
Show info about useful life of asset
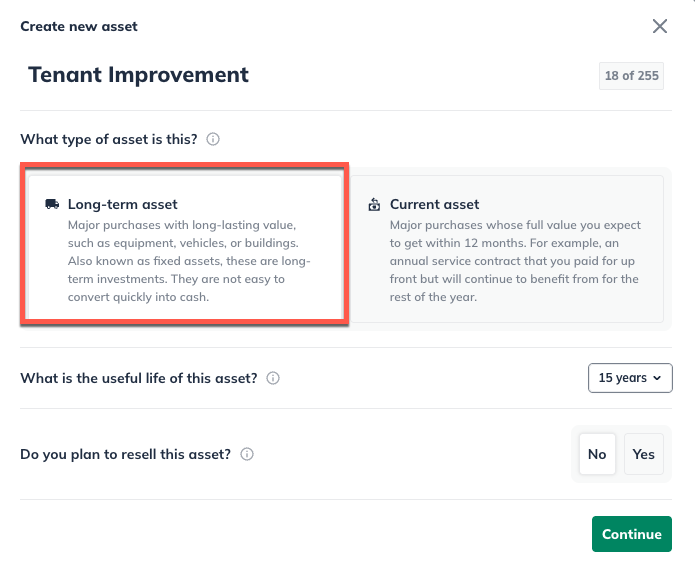pyautogui.click(x=273, y=378)
